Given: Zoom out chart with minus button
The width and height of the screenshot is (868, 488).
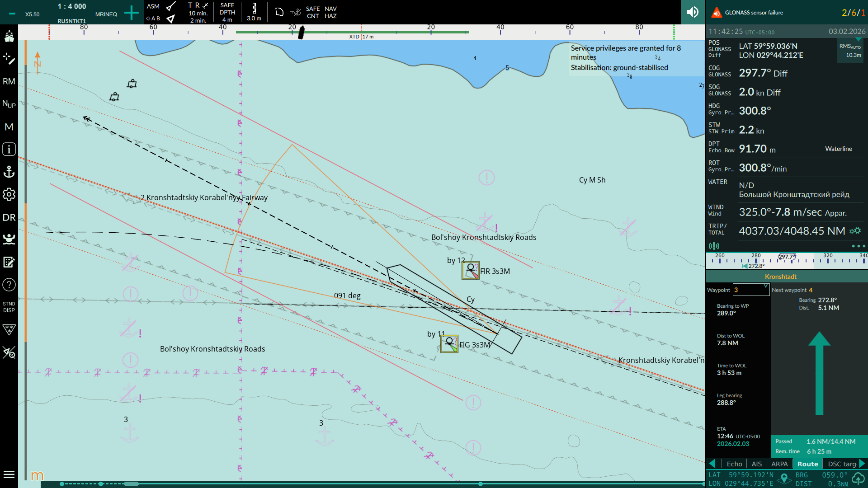Looking at the screenshot, I should (x=12, y=14).
